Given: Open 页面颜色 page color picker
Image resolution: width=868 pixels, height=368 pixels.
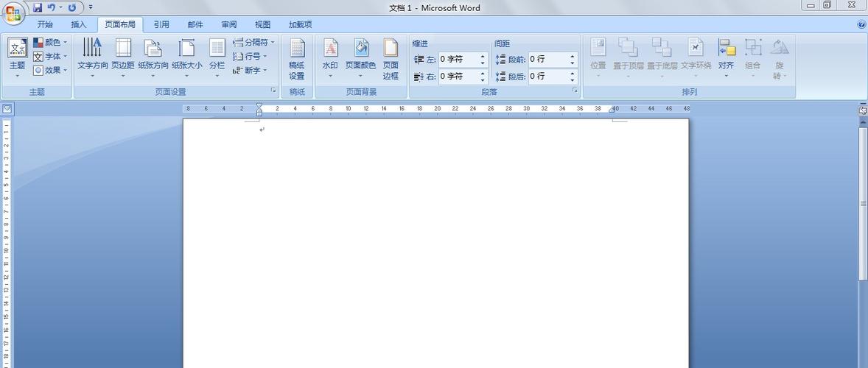Looking at the screenshot, I should pyautogui.click(x=360, y=58).
